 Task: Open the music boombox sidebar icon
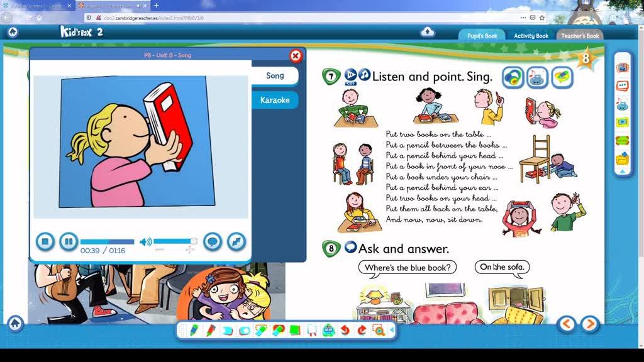(x=622, y=104)
